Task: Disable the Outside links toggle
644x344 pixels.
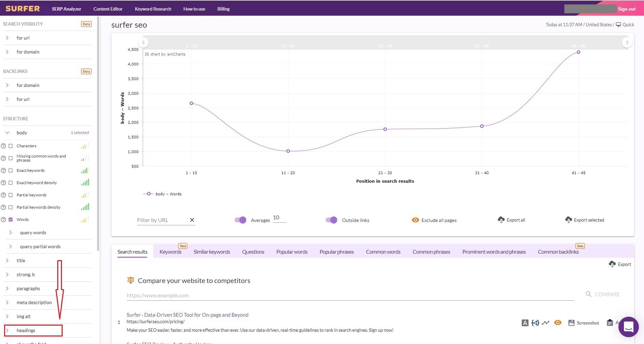Action: (331, 220)
